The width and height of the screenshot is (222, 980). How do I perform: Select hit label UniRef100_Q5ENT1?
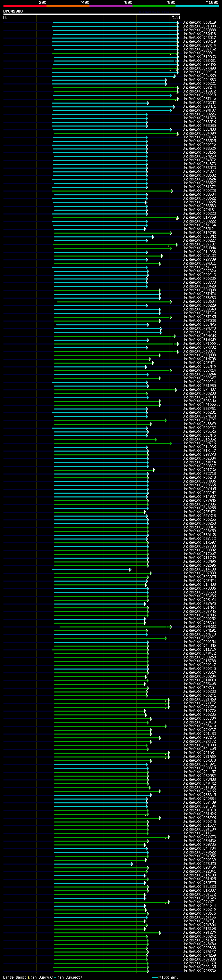click(x=199, y=363)
